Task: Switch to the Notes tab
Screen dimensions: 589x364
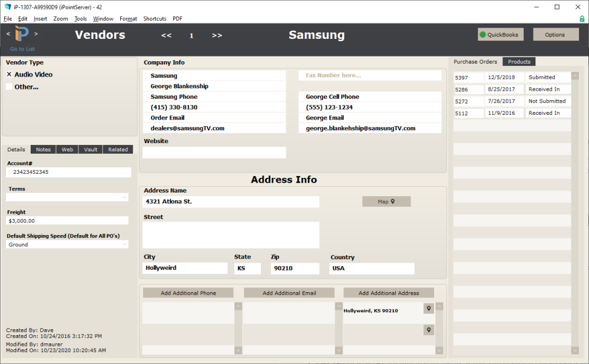Action: pos(43,149)
